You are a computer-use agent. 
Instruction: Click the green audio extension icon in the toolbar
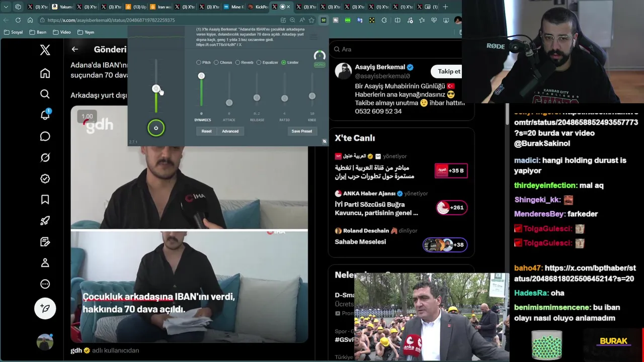[x=323, y=20]
